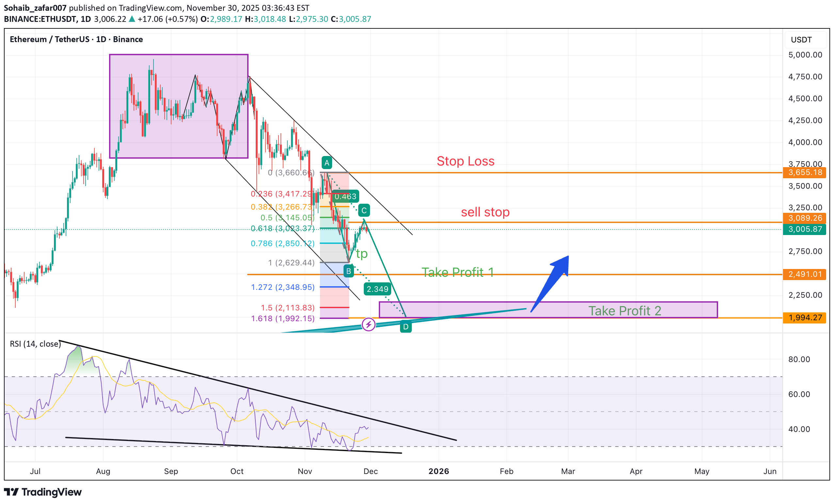The width and height of the screenshot is (834, 504).
Task: Click the Stop Loss text label
Action: tap(465, 161)
